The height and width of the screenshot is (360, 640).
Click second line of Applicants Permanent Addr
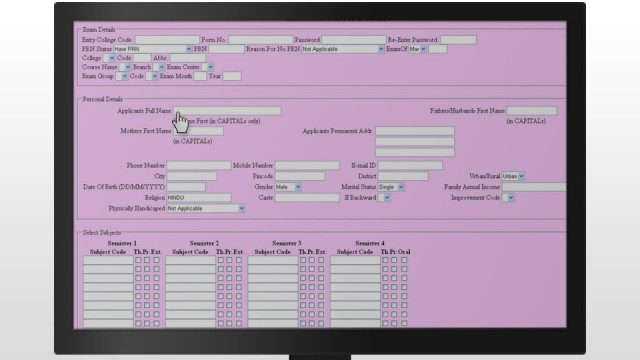[x=415, y=142]
